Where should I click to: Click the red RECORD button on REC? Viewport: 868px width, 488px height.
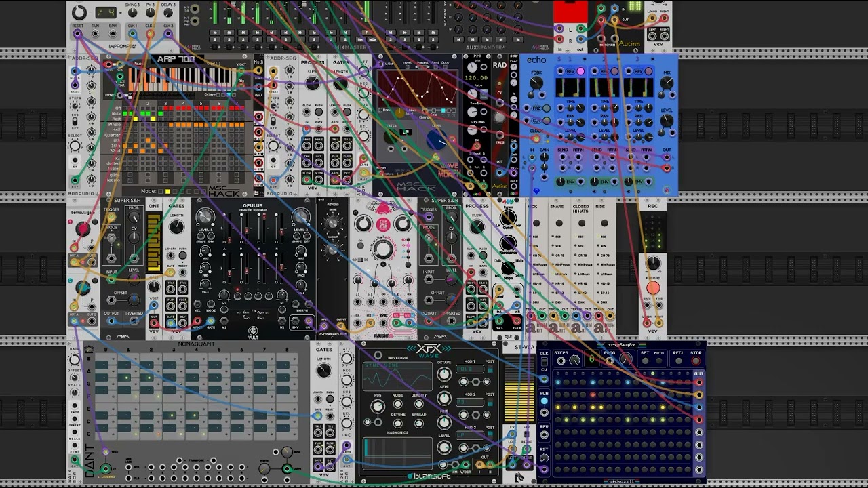pyautogui.click(x=653, y=288)
